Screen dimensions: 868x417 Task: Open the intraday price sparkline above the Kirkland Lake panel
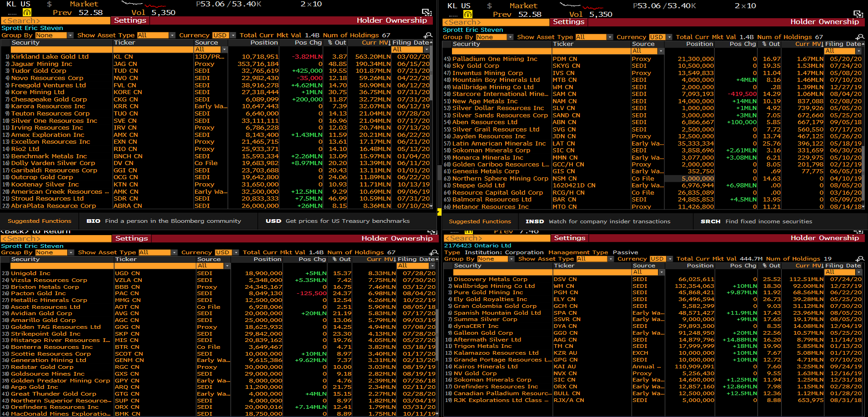tap(143, 5)
